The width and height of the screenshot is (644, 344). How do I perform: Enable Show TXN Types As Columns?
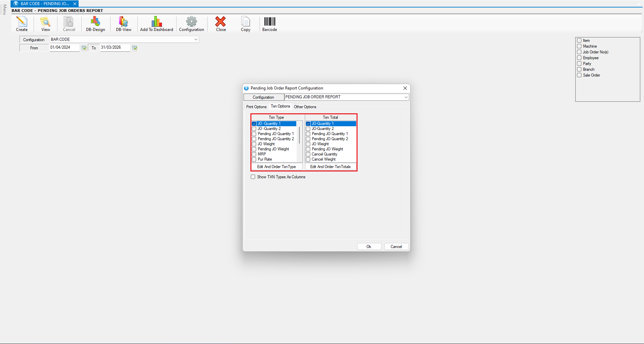[253, 177]
